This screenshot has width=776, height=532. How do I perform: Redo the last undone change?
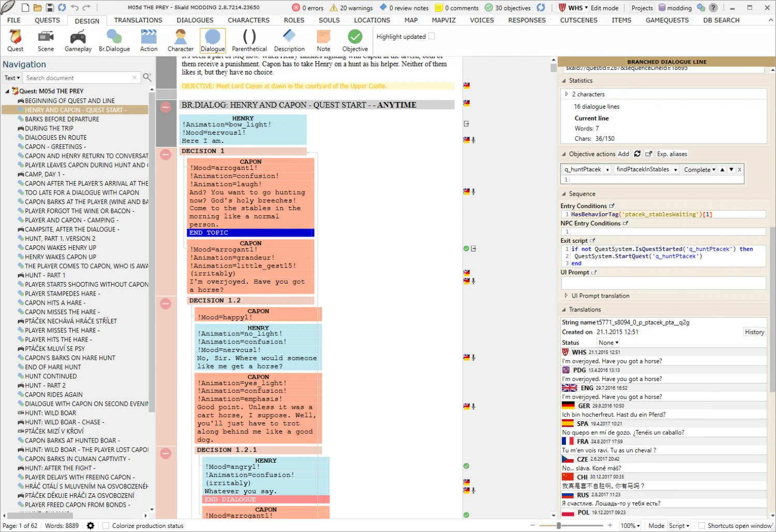coord(87,8)
